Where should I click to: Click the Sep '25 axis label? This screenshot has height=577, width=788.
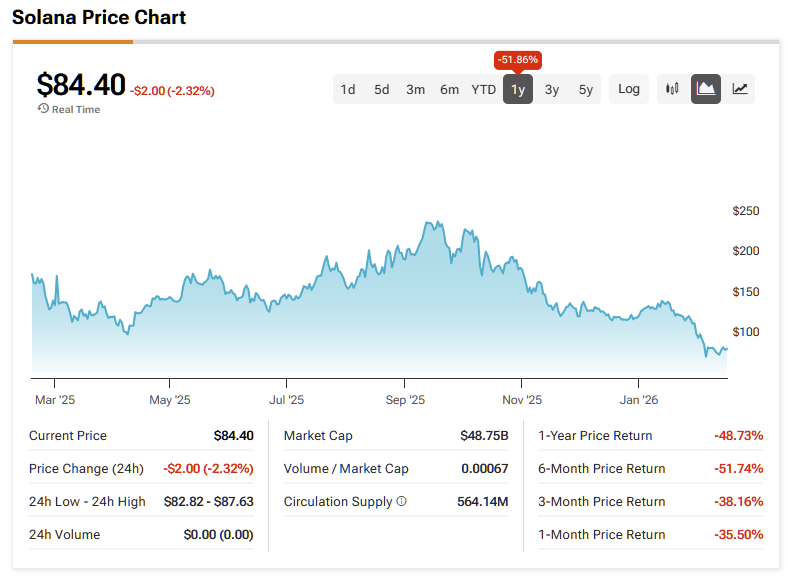point(404,400)
